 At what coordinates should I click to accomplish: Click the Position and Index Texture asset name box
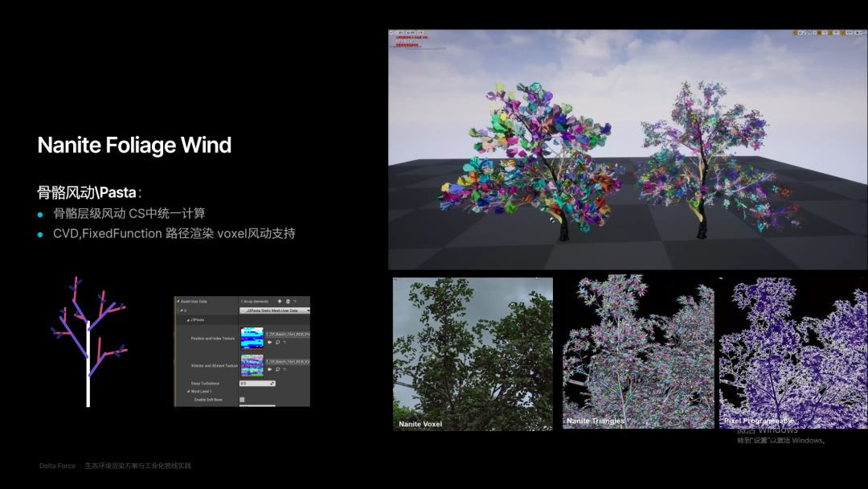click(288, 335)
